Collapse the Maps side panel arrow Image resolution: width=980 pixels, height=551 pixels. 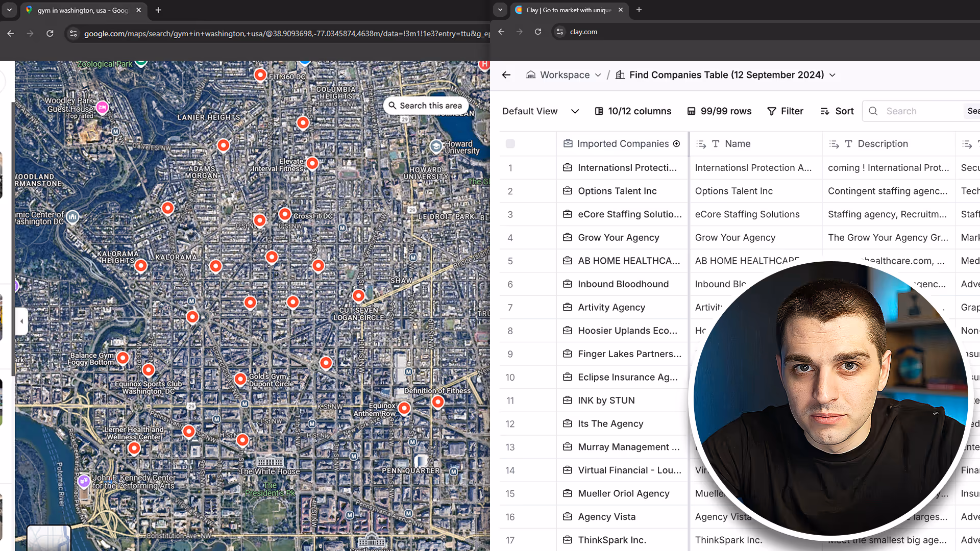21,321
